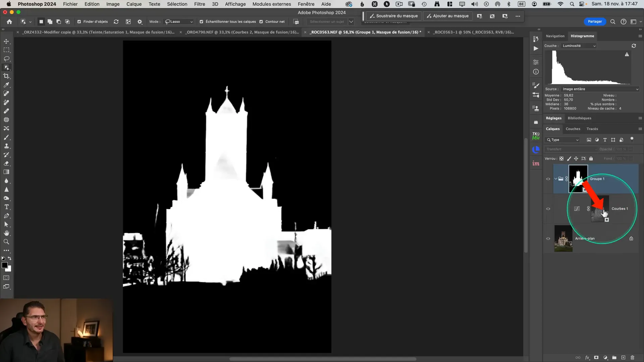
Task: Click the Partager button
Action: pos(595,21)
